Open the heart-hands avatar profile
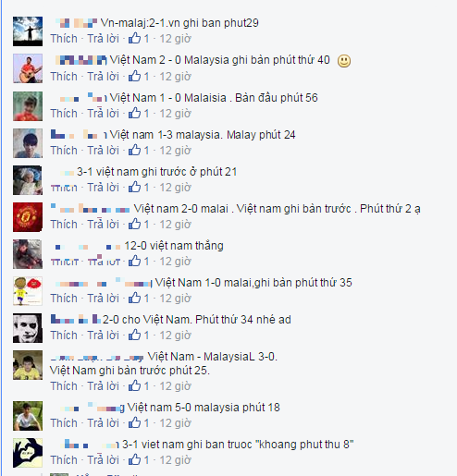The width and height of the screenshot is (457, 476). (x=28, y=453)
